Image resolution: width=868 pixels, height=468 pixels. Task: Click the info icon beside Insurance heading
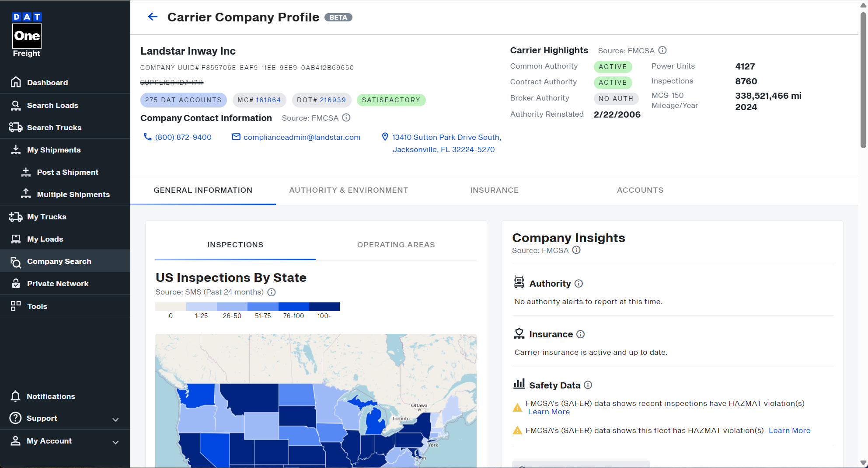(580, 334)
